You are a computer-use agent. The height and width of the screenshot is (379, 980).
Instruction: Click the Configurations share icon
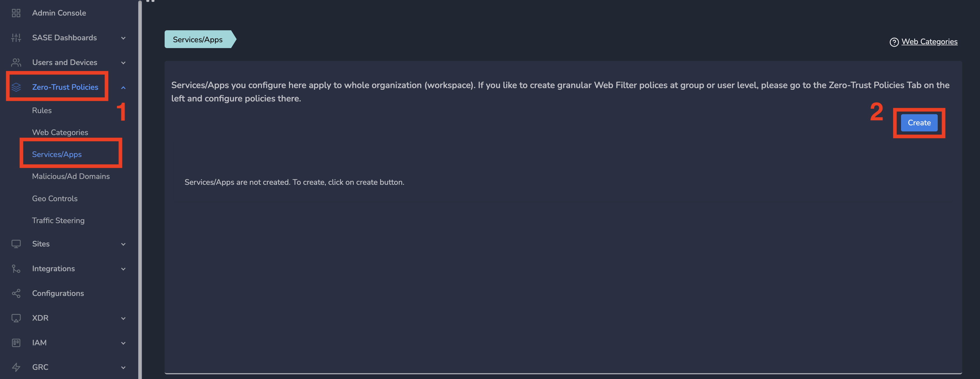16,293
